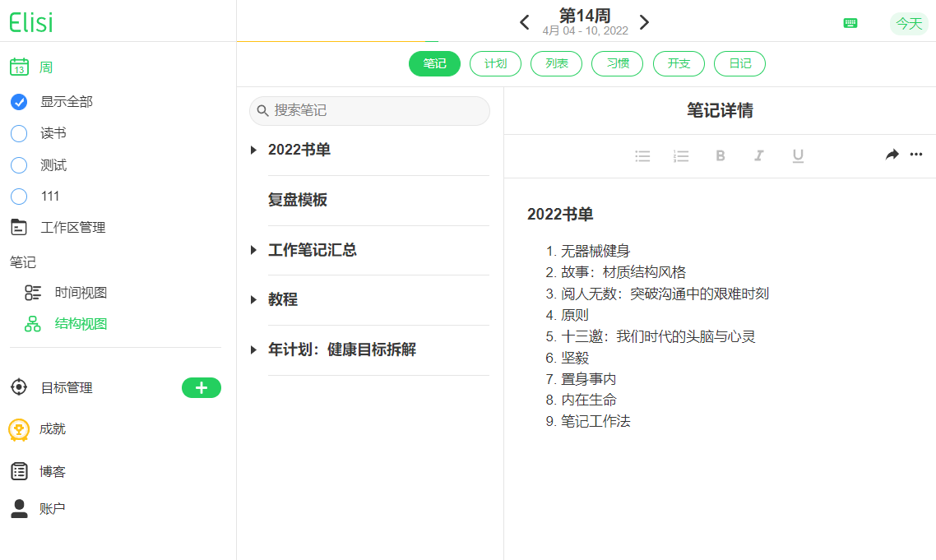Toggle the 显示全部 checkbox
The height and width of the screenshot is (560, 936).
point(18,102)
